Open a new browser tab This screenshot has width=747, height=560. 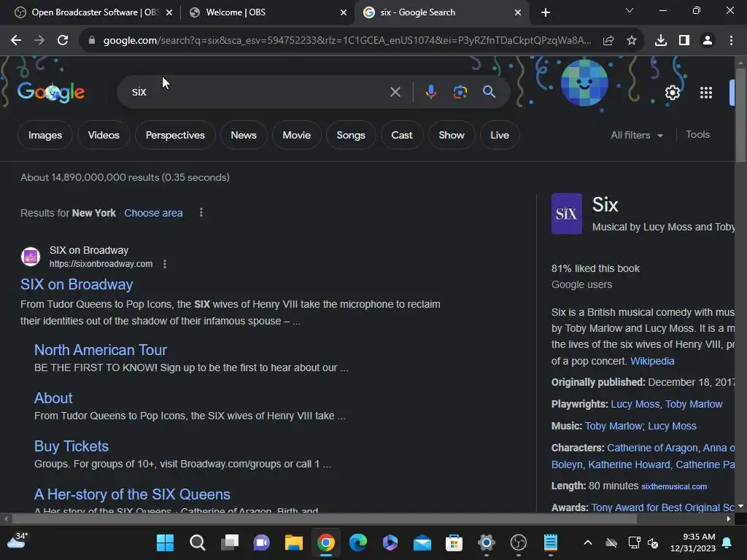click(546, 12)
